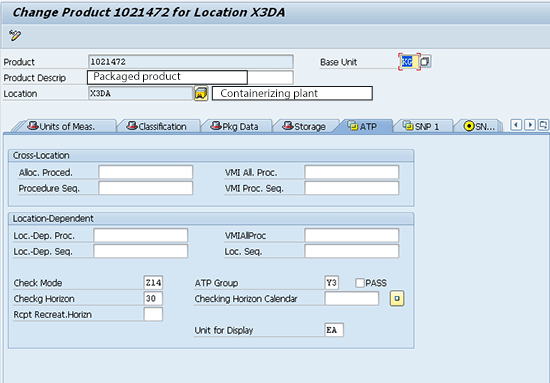550x383 pixels.
Task: Click the Product number field 1021472
Action: (x=190, y=62)
